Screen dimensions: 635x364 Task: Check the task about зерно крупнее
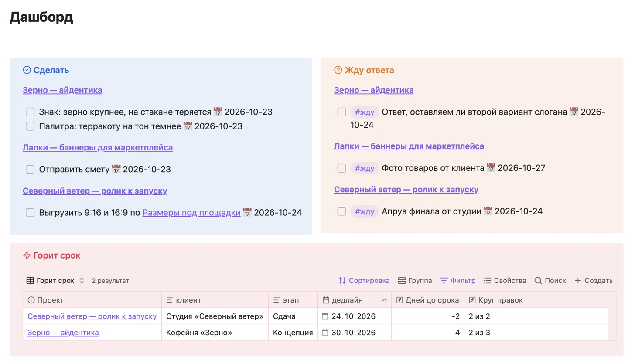[30, 112]
